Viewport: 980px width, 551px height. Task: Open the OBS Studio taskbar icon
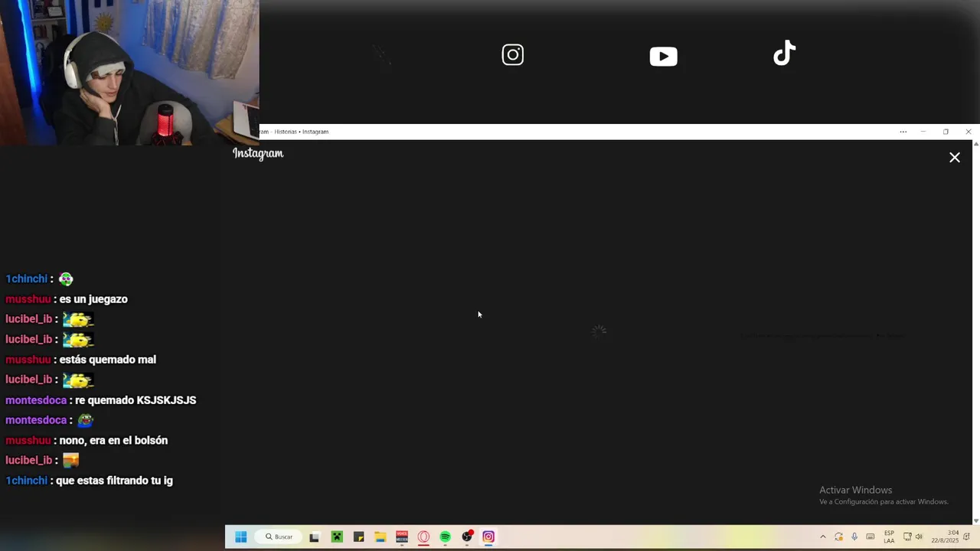click(x=467, y=537)
